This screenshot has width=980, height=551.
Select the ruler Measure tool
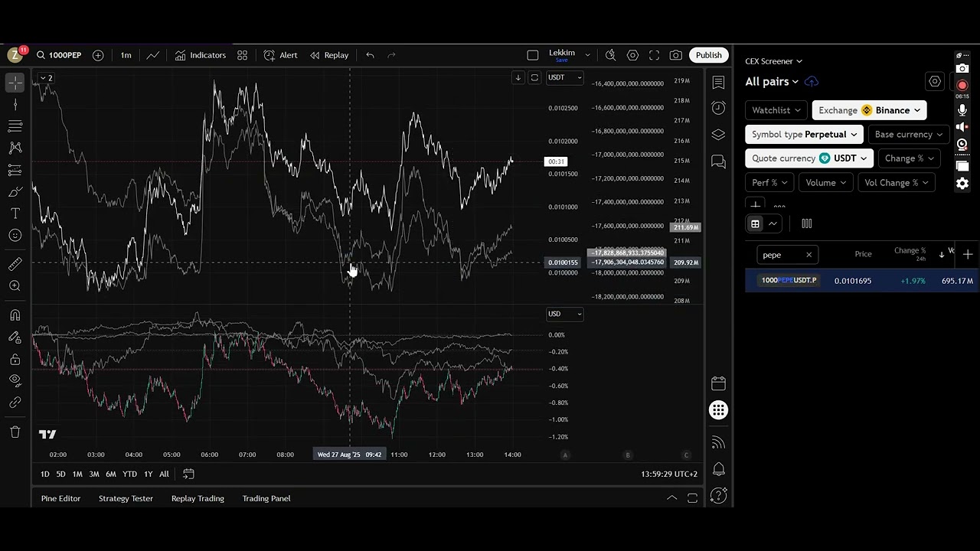15,264
